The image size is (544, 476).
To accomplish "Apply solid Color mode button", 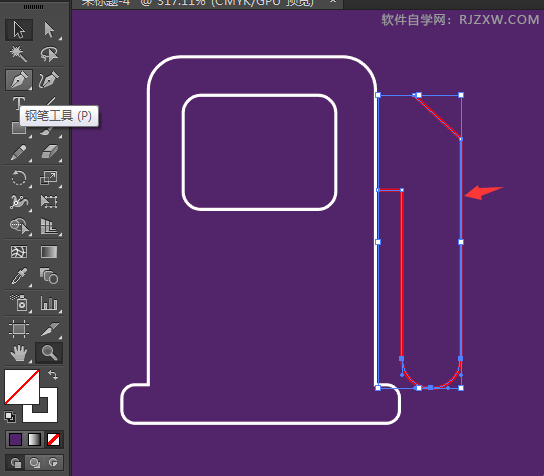I will pos(15,440).
